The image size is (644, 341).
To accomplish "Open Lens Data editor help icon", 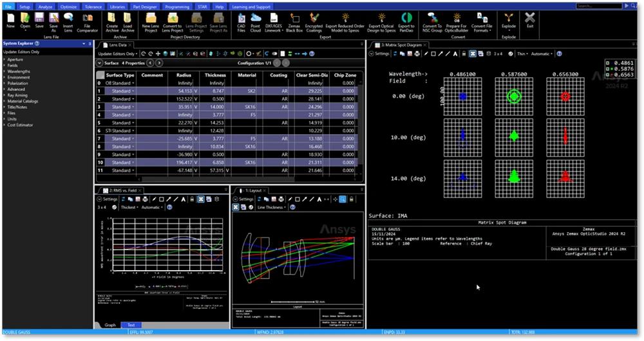I will (312, 54).
